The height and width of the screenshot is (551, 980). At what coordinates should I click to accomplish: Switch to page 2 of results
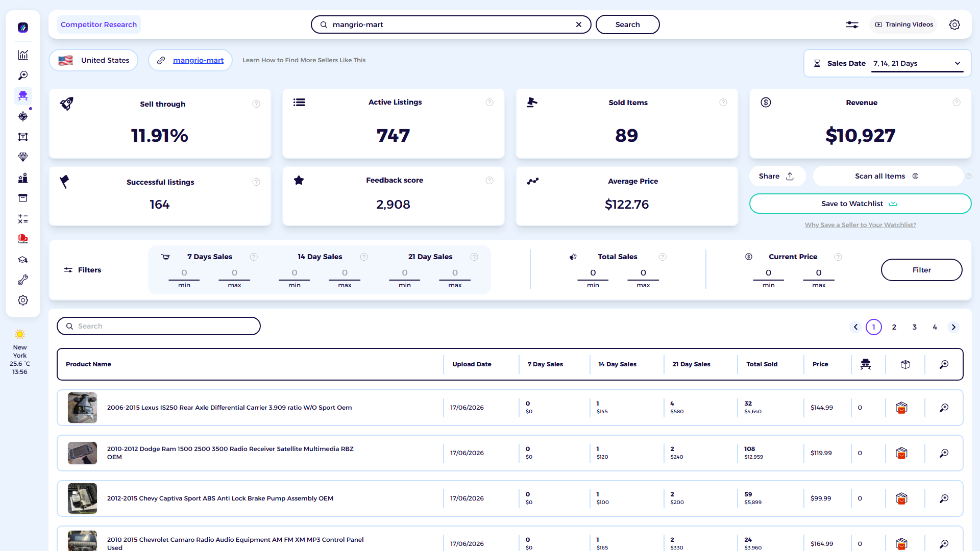894,327
